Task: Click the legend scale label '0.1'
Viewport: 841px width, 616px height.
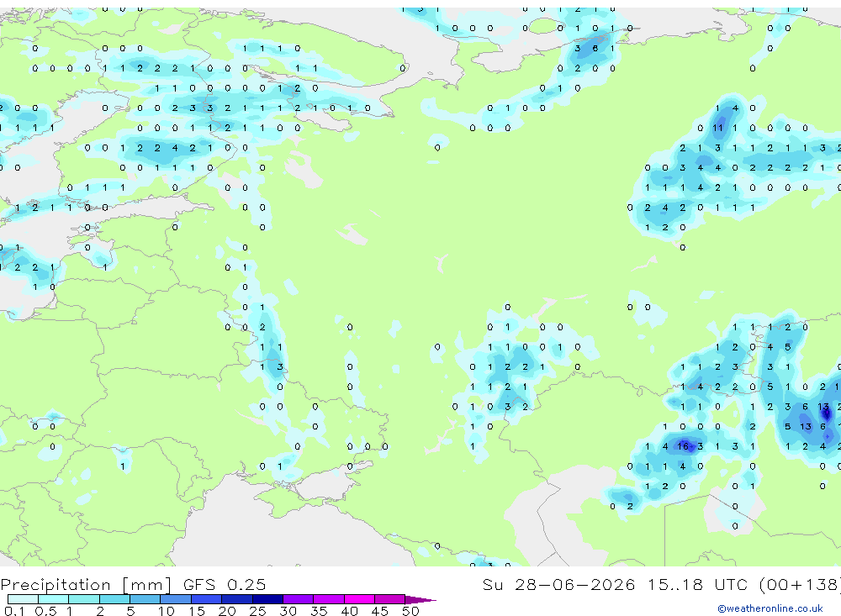Action: click(14, 611)
